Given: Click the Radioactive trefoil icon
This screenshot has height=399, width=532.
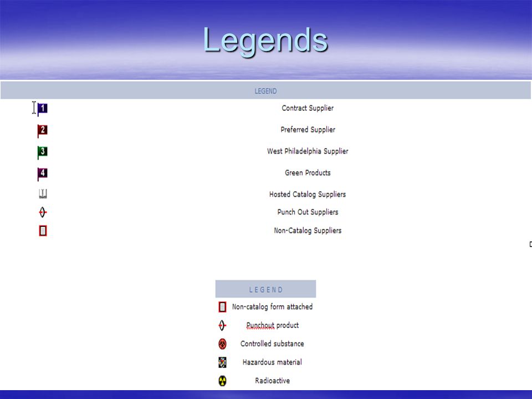Looking at the screenshot, I should (x=222, y=381).
